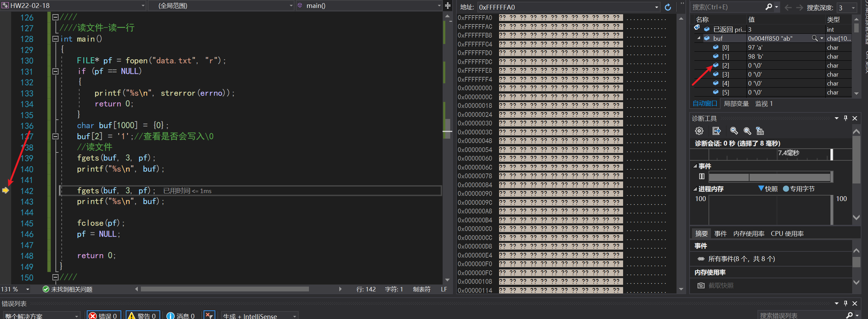Open the 131 % zoom dropdown
868x319 pixels.
pyautogui.click(x=28, y=289)
